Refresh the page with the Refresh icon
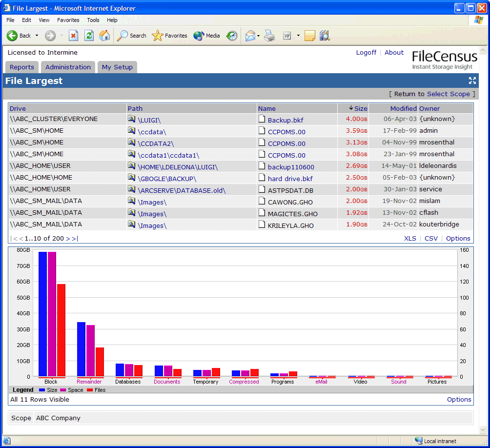Screen dimensions: 490x448 [89, 36]
